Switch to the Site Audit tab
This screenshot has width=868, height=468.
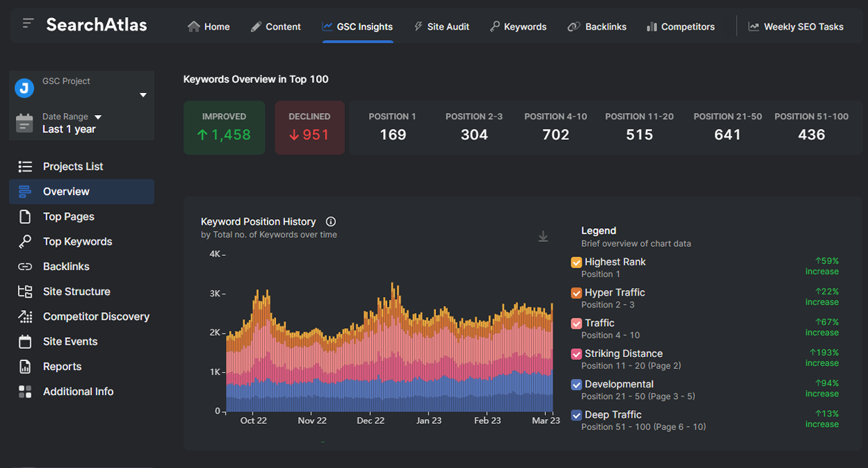[442, 27]
